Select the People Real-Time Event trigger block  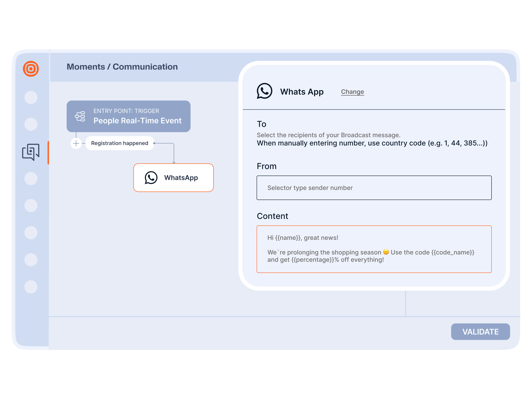[x=129, y=116]
